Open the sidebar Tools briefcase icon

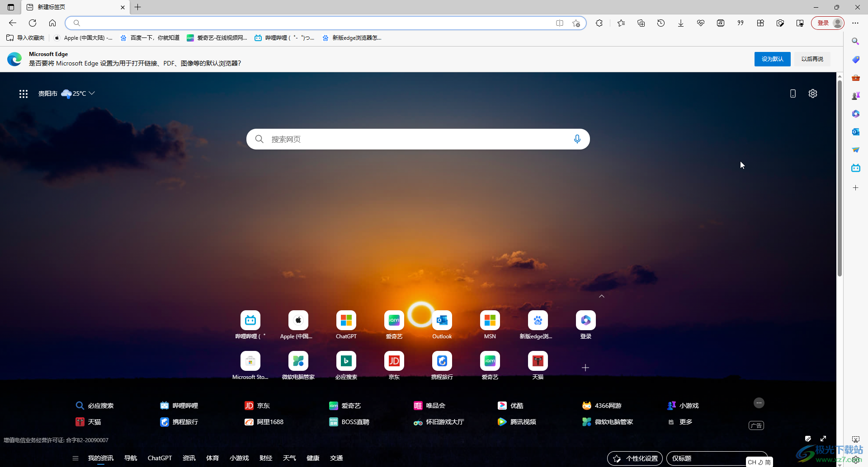click(x=855, y=78)
